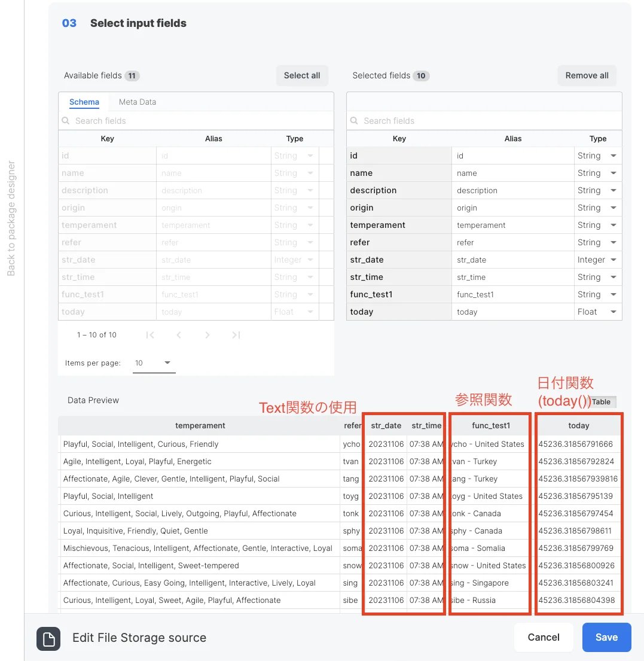This screenshot has height=661, width=644.
Task: Focus Available fields search box
Action: click(x=196, y=121)
